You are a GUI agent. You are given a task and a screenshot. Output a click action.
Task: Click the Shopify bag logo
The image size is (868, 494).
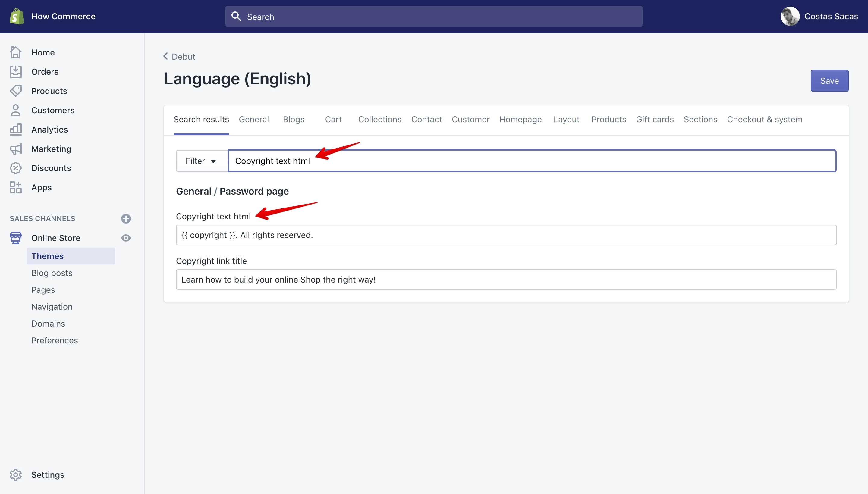click(x=17, y=16)
